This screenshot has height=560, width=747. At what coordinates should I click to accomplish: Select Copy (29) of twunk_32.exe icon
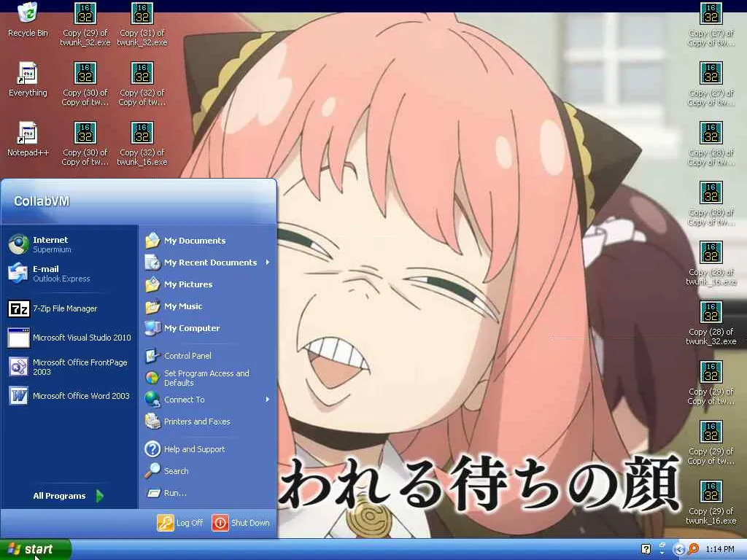(85, 25)
